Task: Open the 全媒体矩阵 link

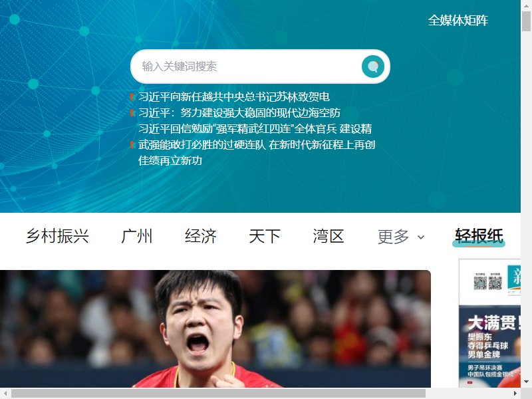Action: 458,21
